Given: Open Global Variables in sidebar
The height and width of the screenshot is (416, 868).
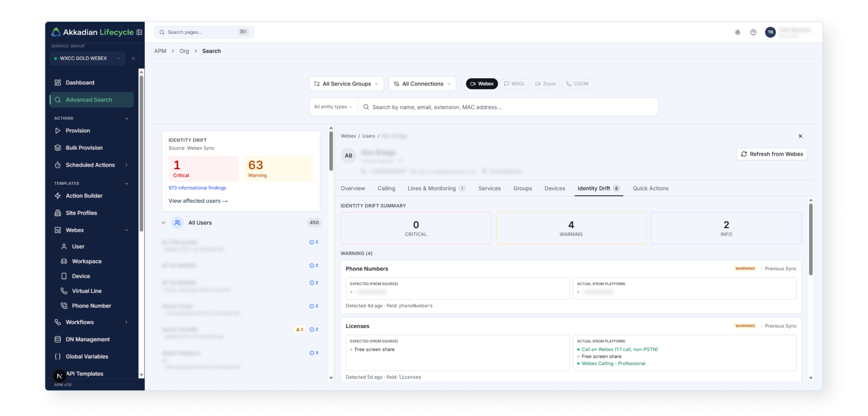Looking at the screenshot, I should [x=92, y=356].
